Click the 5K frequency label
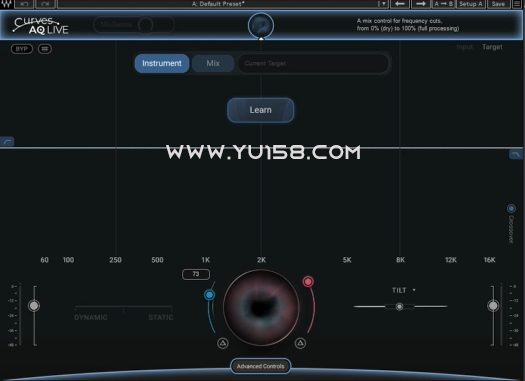The height and width of the screenshot is (381, 525). pyautogui.click(x=347, y=260)
